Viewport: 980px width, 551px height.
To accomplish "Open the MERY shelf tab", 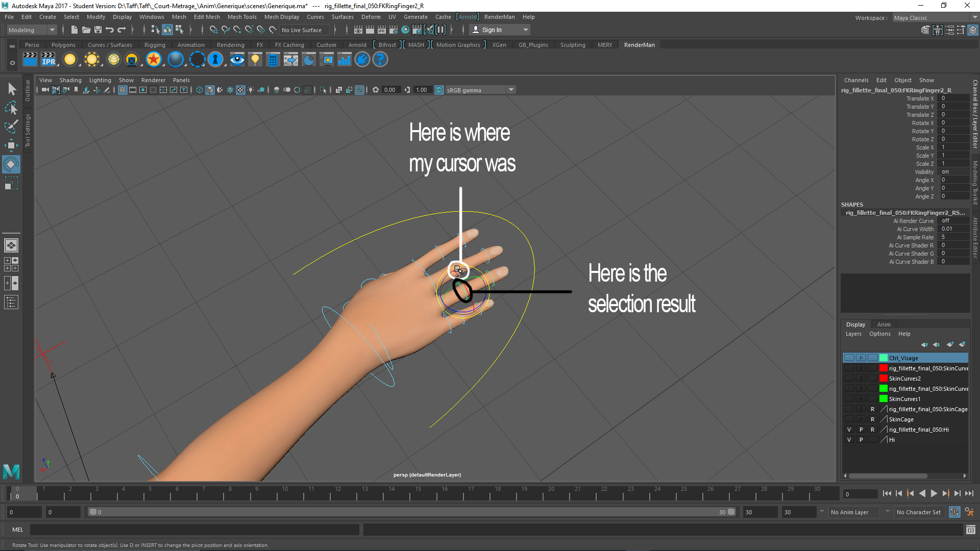I will [604, 45].
